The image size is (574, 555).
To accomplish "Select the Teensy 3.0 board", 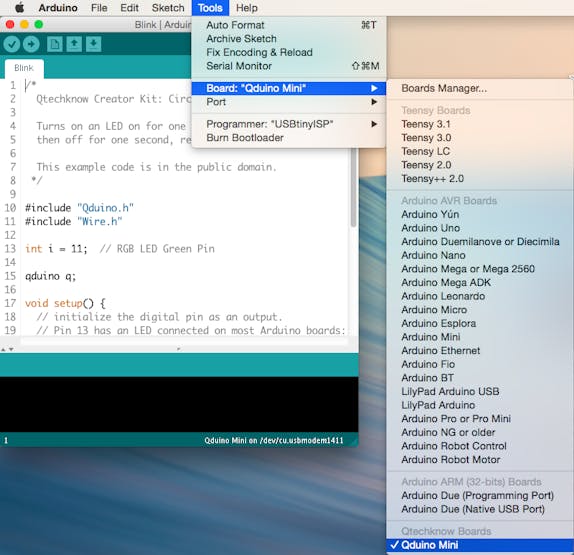I will [480, 138].
